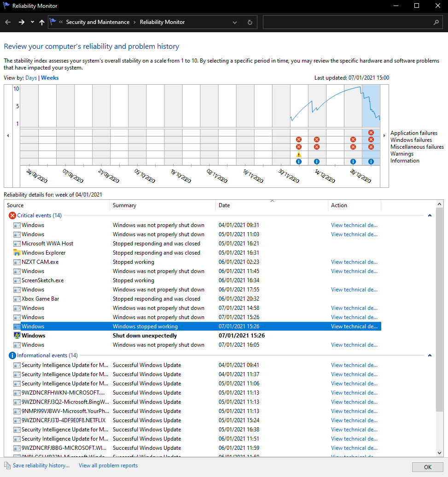
Task: Select the 9WZDNCRFJ3Q2-Microsoft.BingW... row
Action: [x=197, y=402]
